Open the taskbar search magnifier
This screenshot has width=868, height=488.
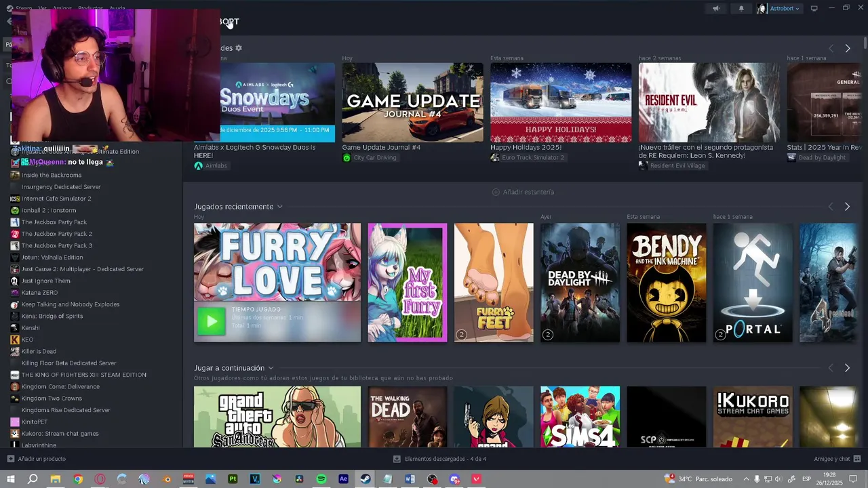(33, 479)
